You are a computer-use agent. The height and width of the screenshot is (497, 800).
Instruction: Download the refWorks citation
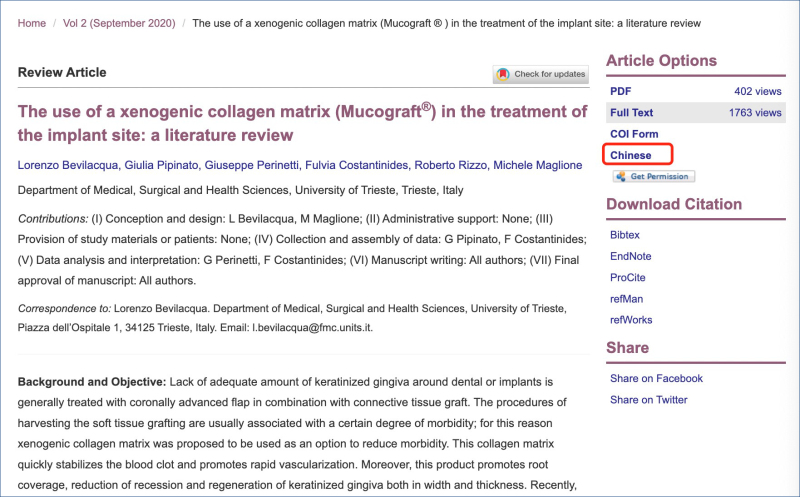point(631,320)
